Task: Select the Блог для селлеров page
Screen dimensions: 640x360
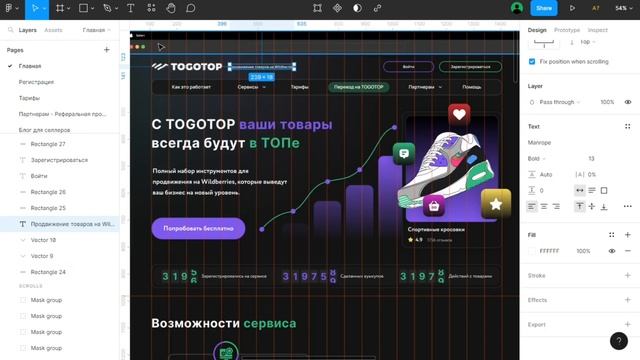Action: pos(44,130)
